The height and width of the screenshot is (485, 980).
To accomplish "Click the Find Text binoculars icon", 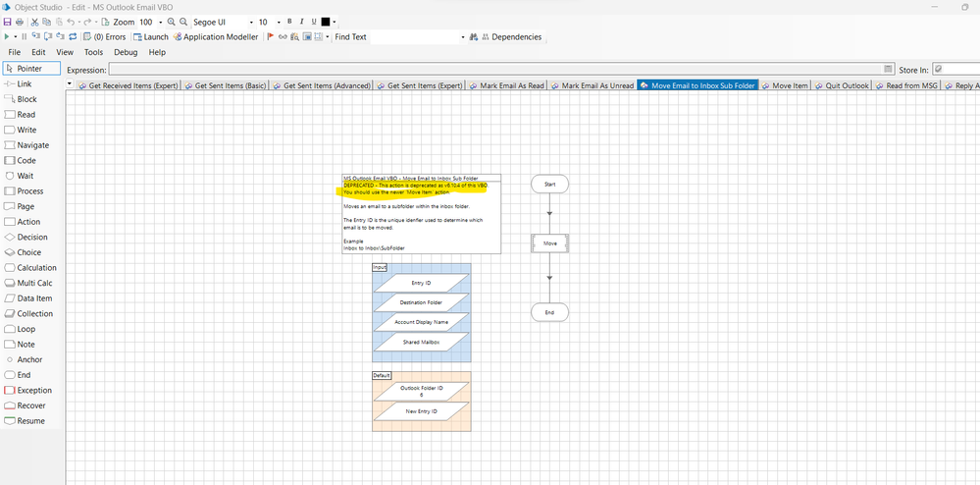I will (x=473, y=37).
